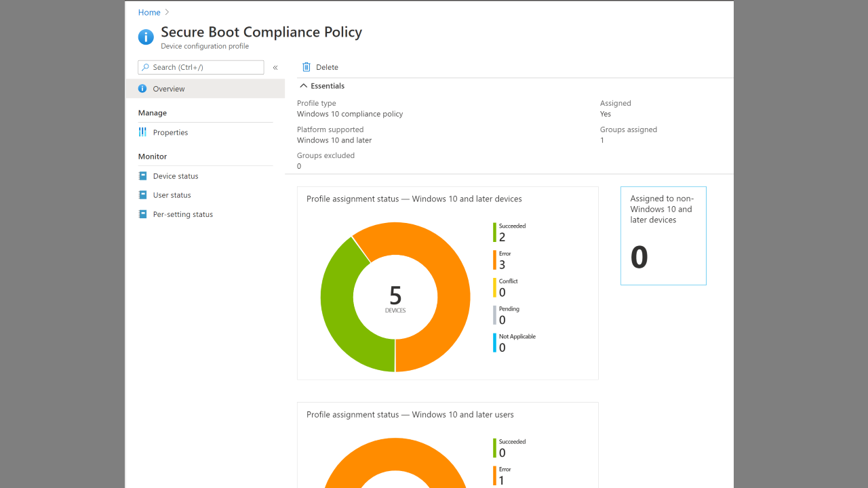Click gray Pending legend swatch
The image size is (868, 488).
click(x=494, y=315)
